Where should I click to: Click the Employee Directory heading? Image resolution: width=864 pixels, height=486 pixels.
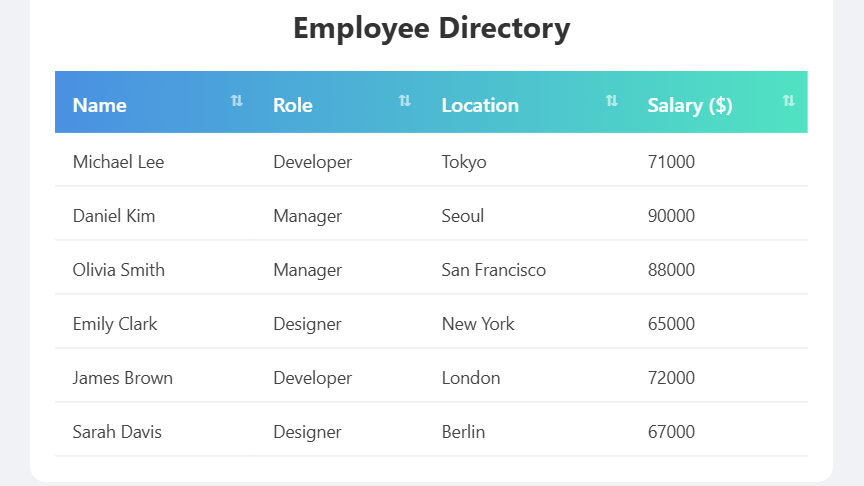pos(432,28)
